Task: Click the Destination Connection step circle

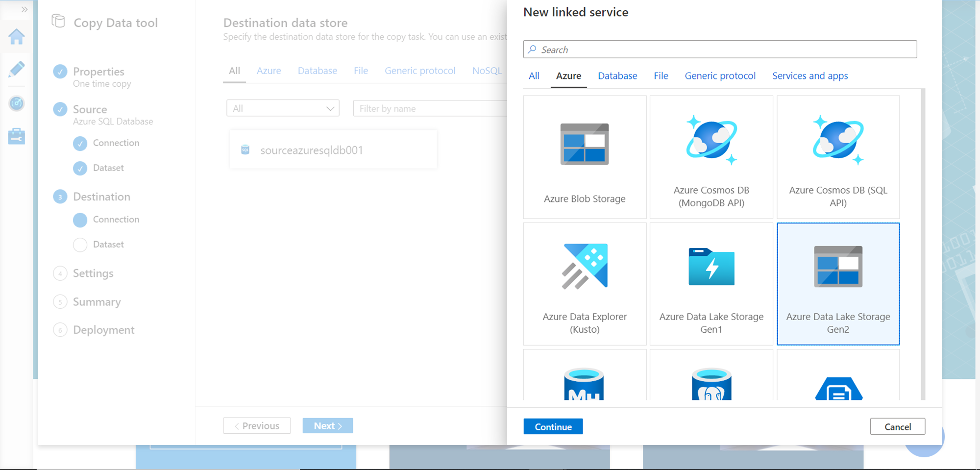Action: (80, 220)
